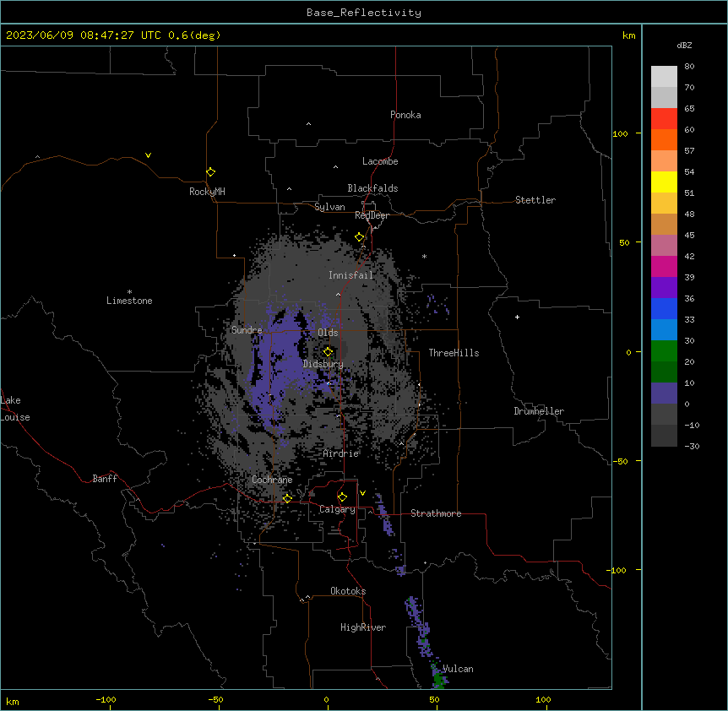The image size is (728, 711).
Task: Click the pink 42-45 dBZ legend swatch
Action: click(x=664, y=245)
